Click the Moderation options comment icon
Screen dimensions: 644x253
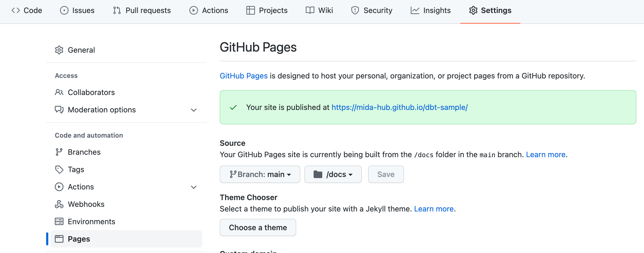click(59, 110)
